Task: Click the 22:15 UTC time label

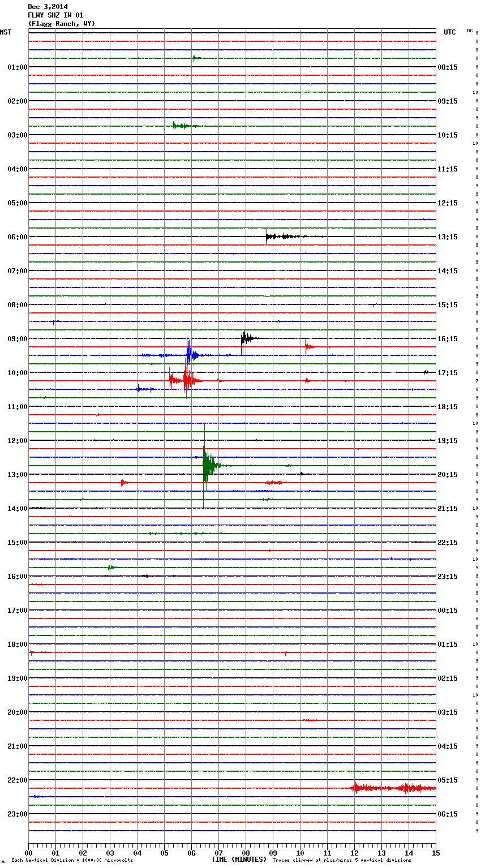Action: (x=448, y=543)
